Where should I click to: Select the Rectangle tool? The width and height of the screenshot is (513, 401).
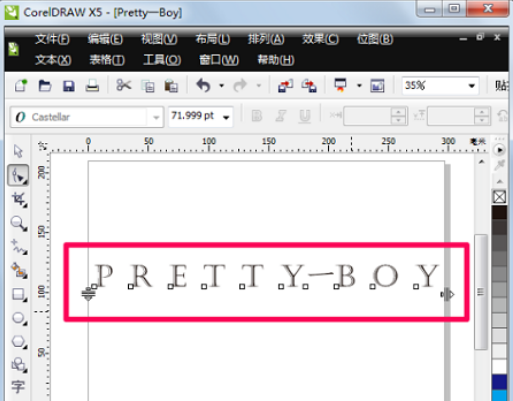pyautogui.click(x=19, y=294)
